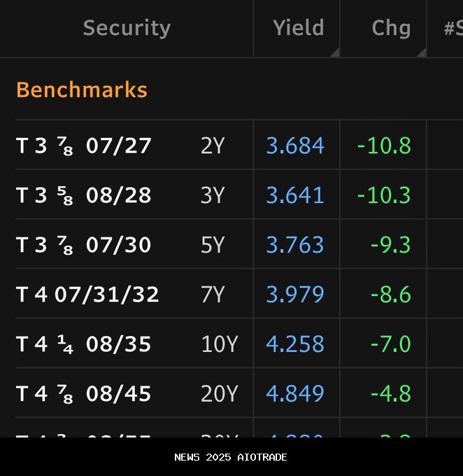Click the Yield column sort triangle
This screenshot has width=463, height=476.
click(335, 52)
